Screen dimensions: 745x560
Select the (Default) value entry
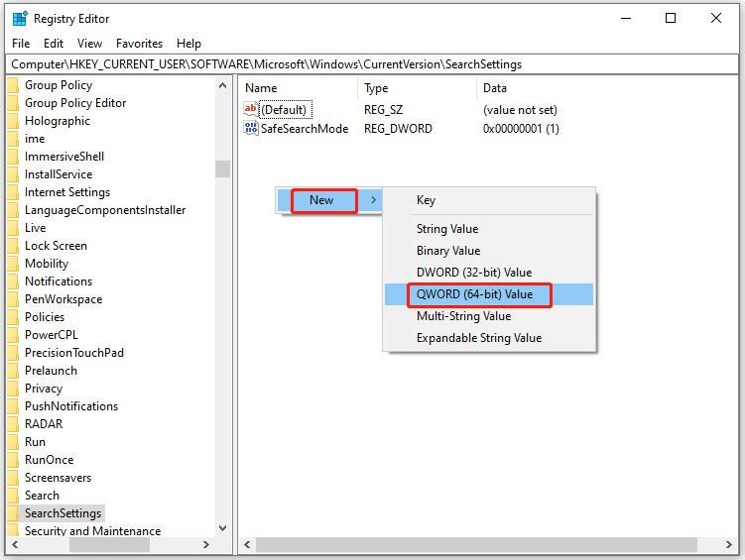284,110
